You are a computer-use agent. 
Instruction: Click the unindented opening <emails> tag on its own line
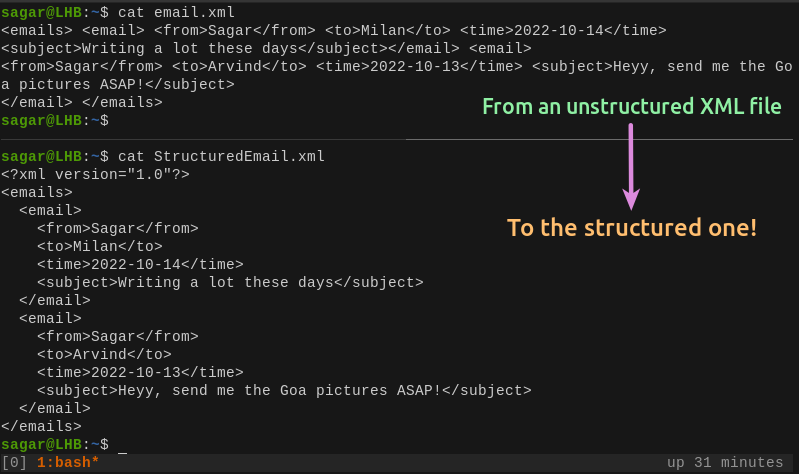tap(37, 193)
